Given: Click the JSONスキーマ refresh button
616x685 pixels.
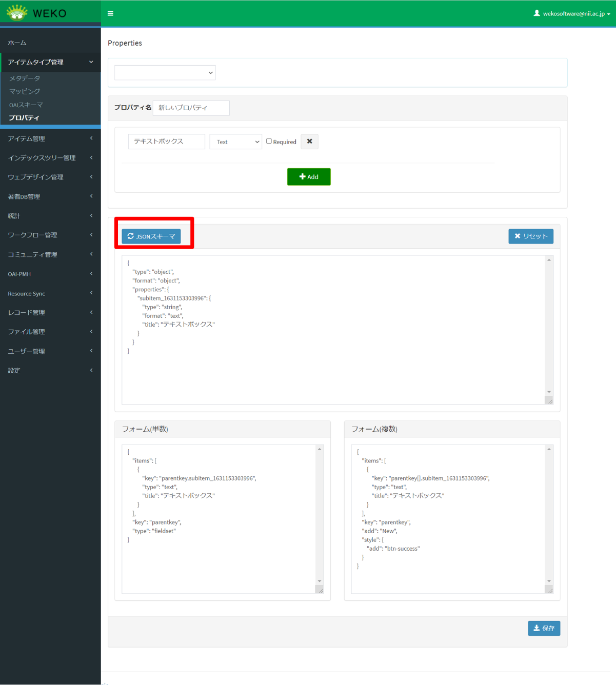Looking at the screenshot, I should pyautogui.click(x=151, y=236).
